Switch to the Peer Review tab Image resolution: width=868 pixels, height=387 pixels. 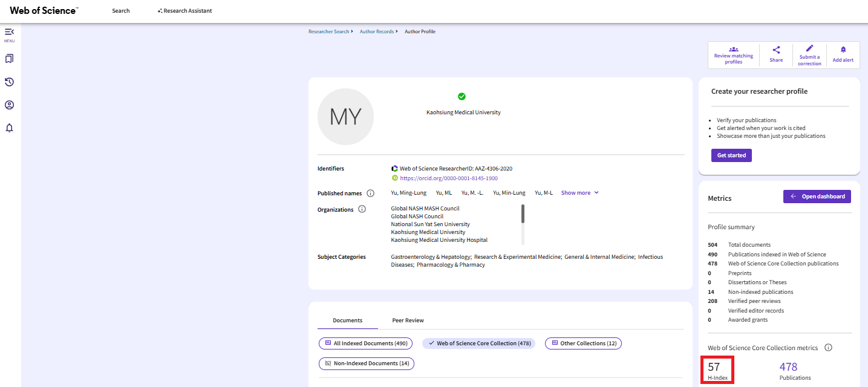click(408, 320)
